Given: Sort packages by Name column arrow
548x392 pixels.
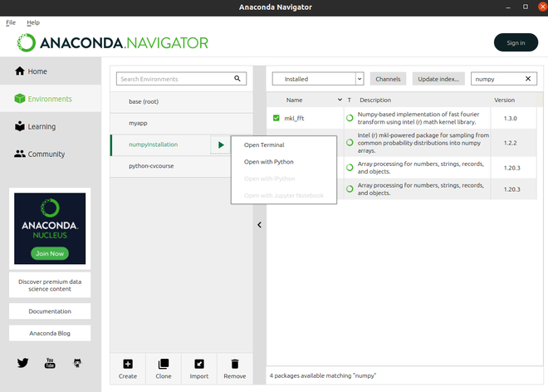Looking at the screenshot, I should point(340,100).
